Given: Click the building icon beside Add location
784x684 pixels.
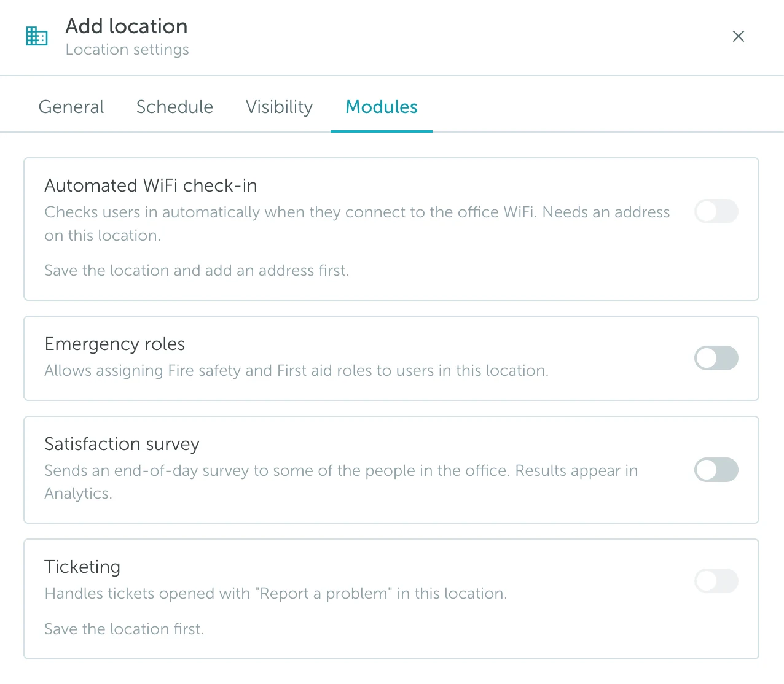Looking at the screenshot, I should tap(37, 36).
